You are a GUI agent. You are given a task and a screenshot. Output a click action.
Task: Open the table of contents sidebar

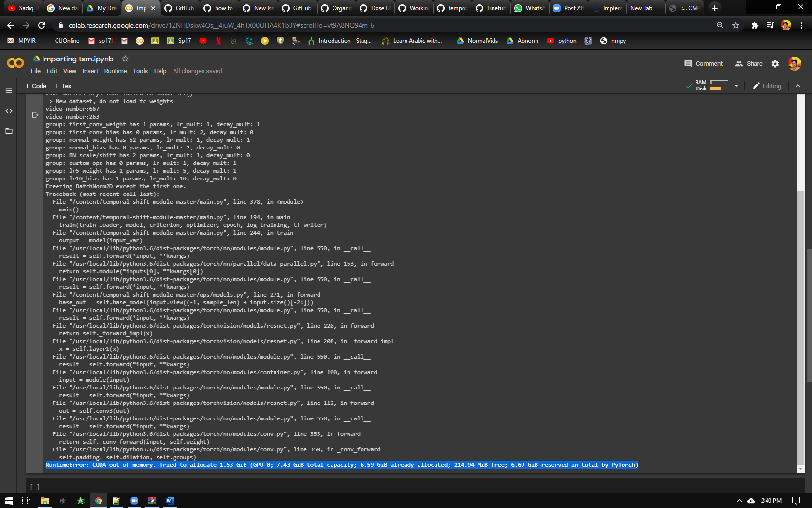(9, 90)
